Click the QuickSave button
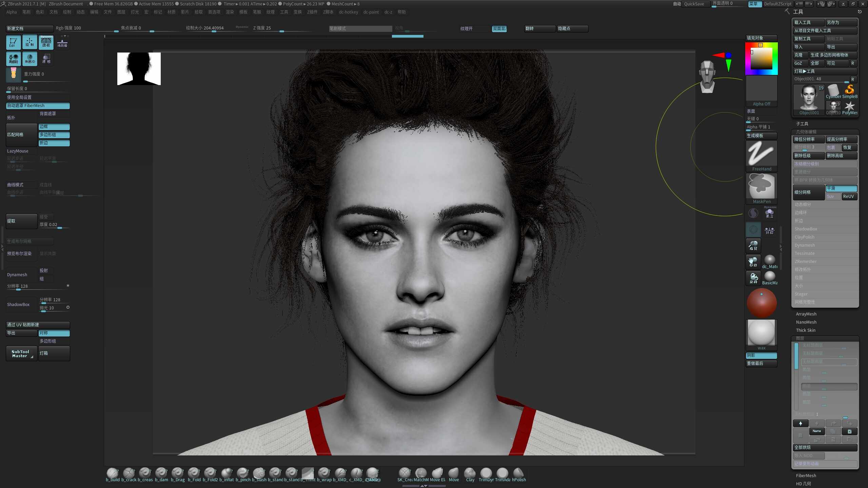The height and width of the screenshot is (488, 868). 696,4
